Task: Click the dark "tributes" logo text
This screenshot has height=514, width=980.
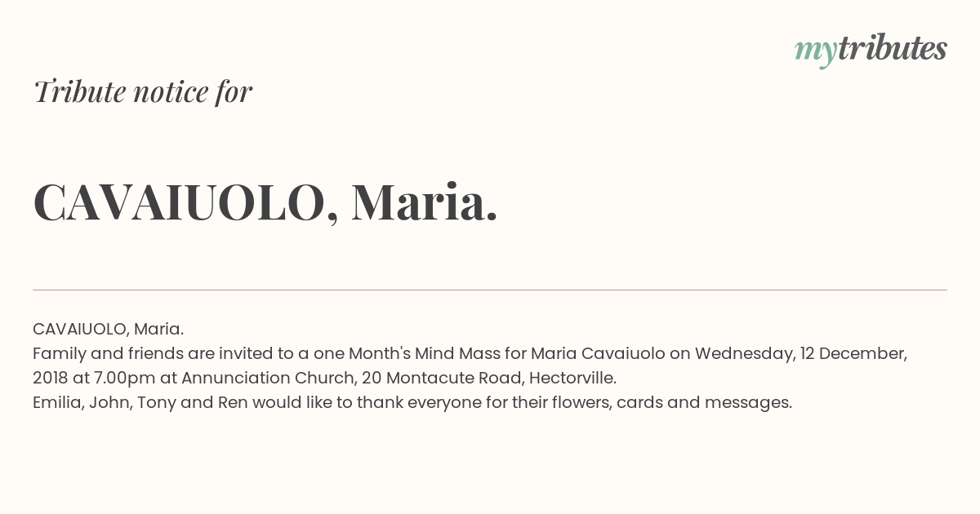Action: [x=892, y=48]
